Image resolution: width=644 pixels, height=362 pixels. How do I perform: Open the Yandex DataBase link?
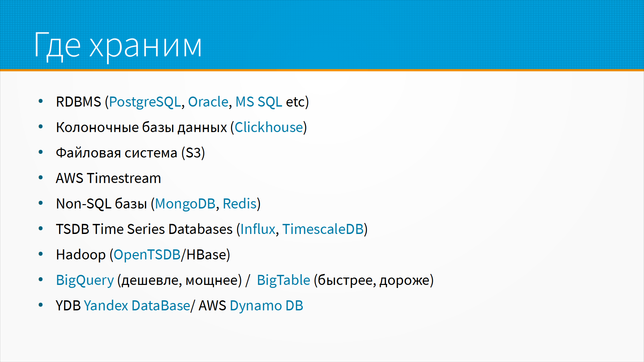(137, 306)
